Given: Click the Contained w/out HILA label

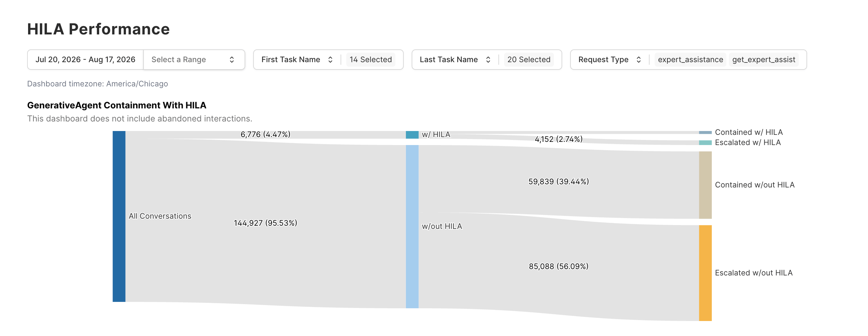Looking at the screenshot, I should point(755,185).
